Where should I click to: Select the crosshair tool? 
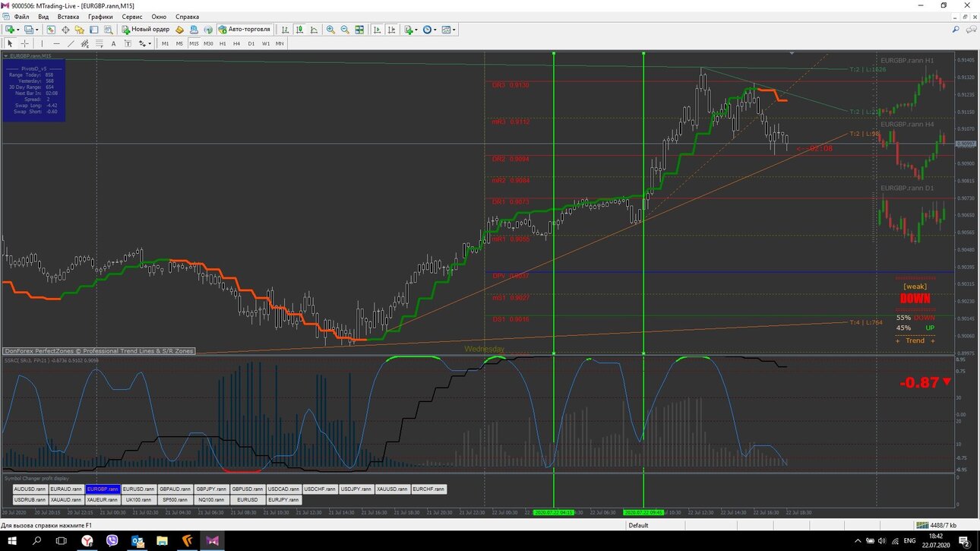(x=24, y=43)
